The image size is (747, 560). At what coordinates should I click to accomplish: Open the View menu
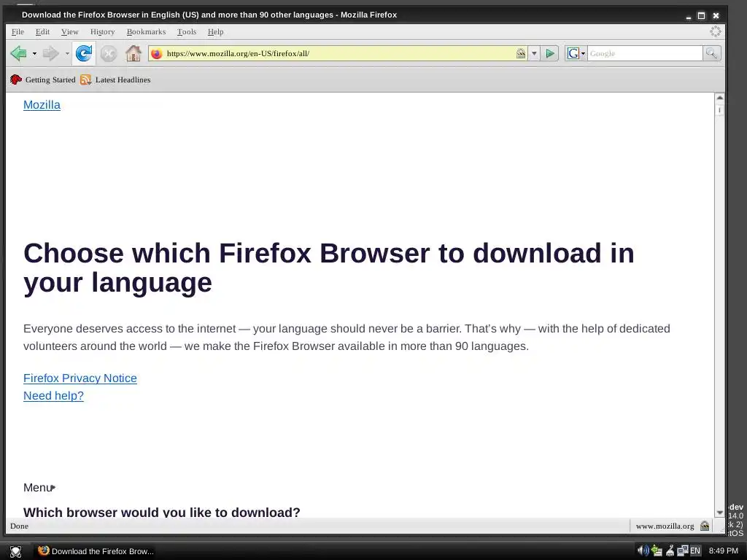(69, 32)
